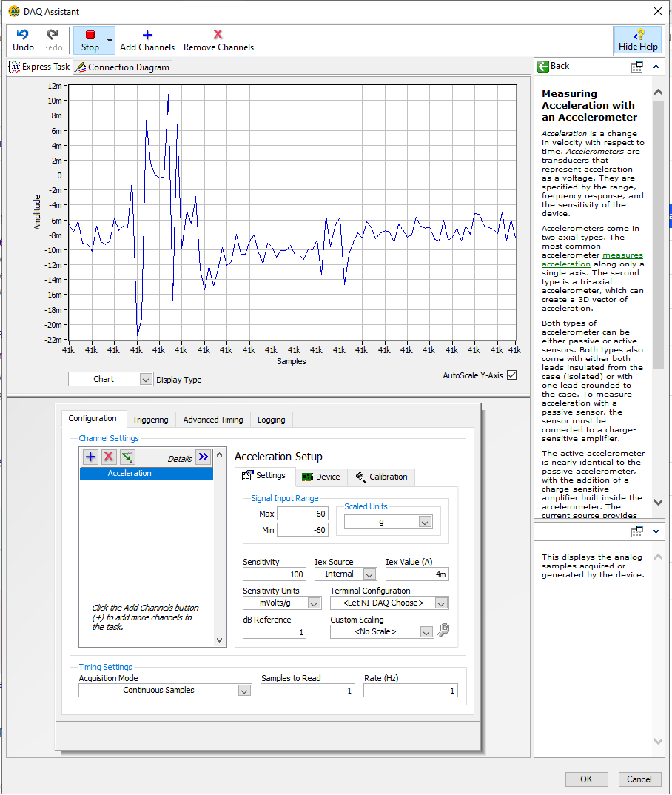Screen dimensions: 672x795
Task: Select the Logging tab
Action: coord(271,420)
